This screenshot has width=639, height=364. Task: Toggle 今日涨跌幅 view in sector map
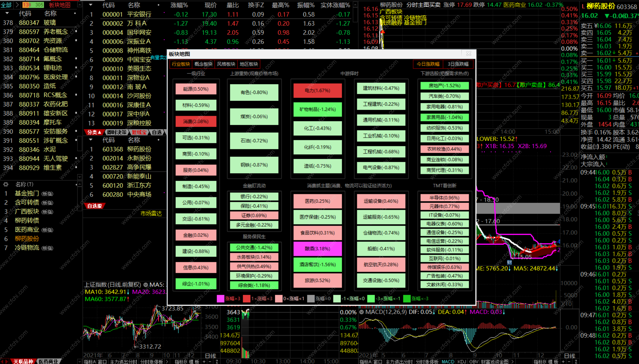click(x=428, y=64)
